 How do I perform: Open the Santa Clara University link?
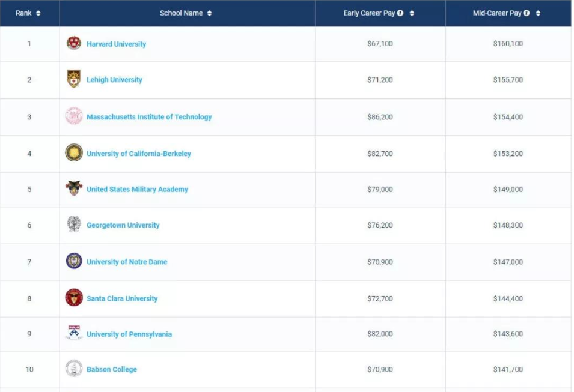pyautogui.click(x=122, y=298)
